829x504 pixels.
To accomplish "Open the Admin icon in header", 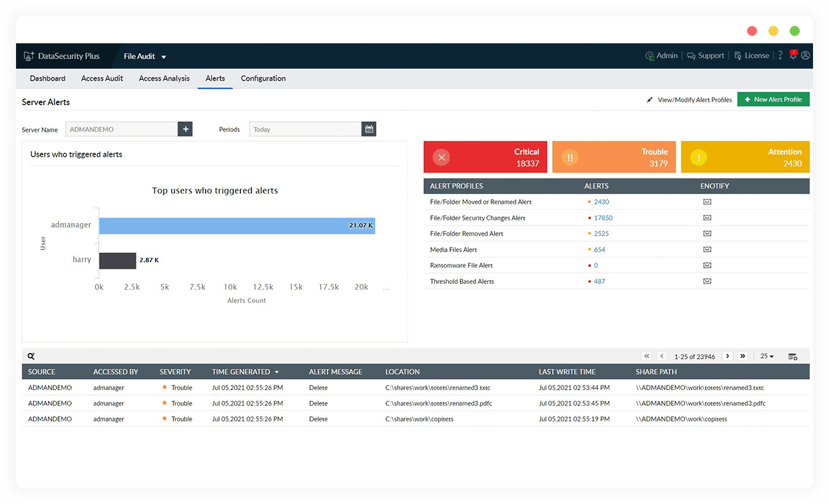I will click(649, 56).
